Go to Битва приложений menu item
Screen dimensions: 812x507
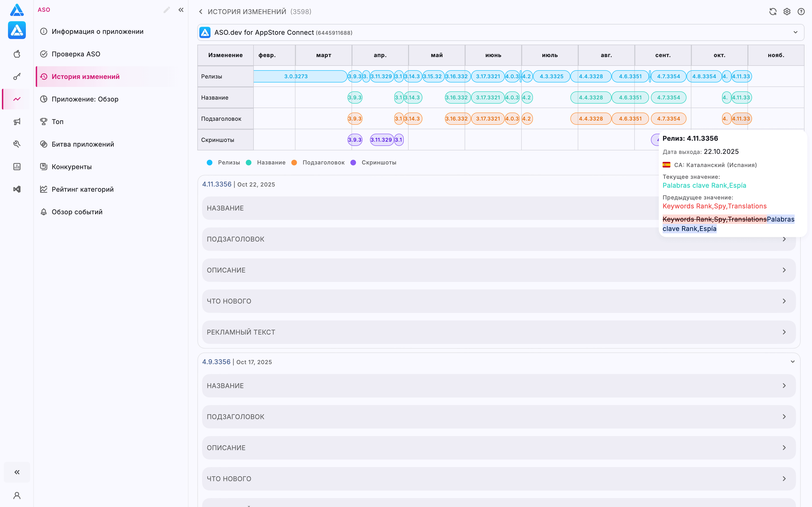pos(82,144)
